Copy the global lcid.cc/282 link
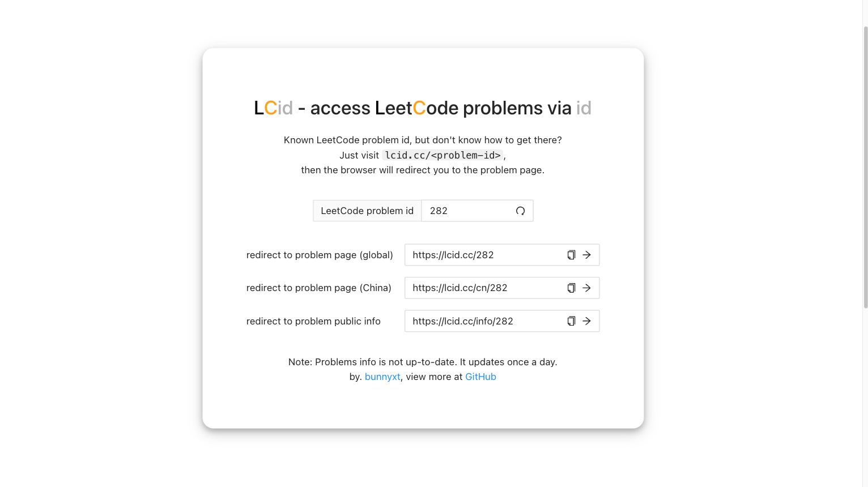 571,255
